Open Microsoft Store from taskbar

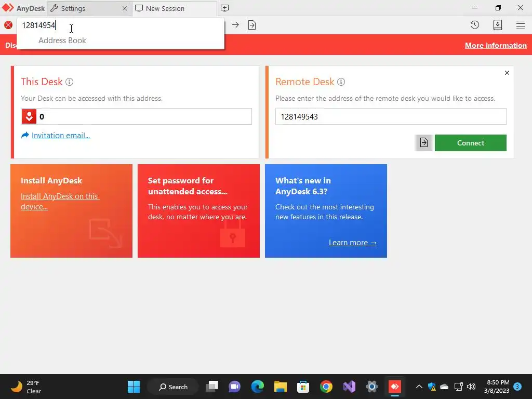pos(303,387)
